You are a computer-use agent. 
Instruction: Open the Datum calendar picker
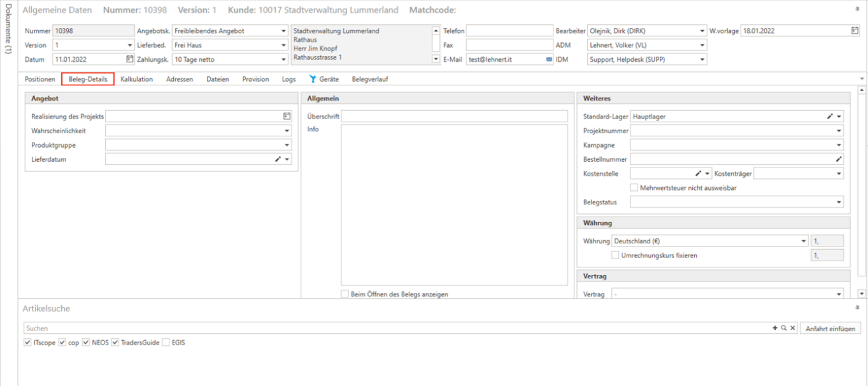130,59
